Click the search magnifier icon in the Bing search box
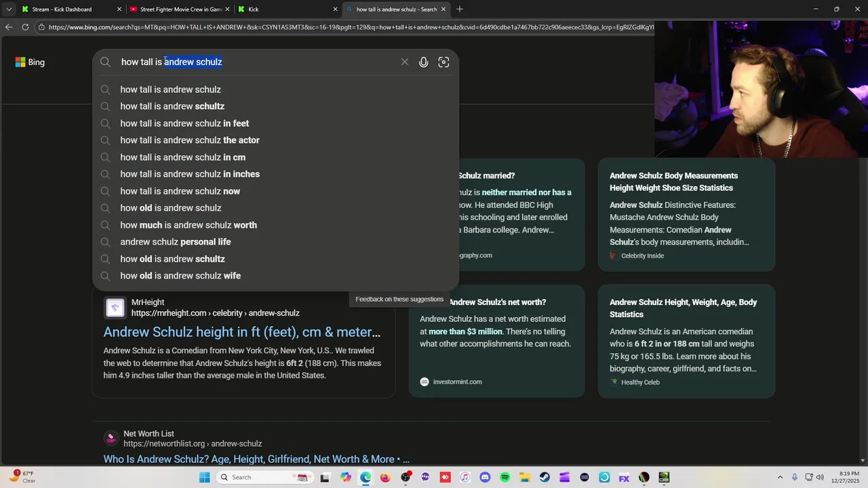 pos(105,62)
